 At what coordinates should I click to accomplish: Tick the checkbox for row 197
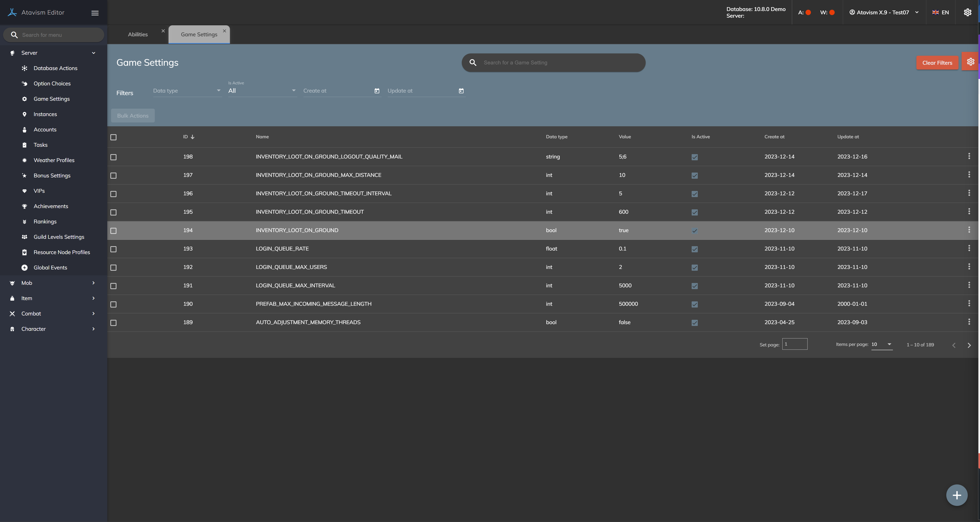click(x=113, y=176)
